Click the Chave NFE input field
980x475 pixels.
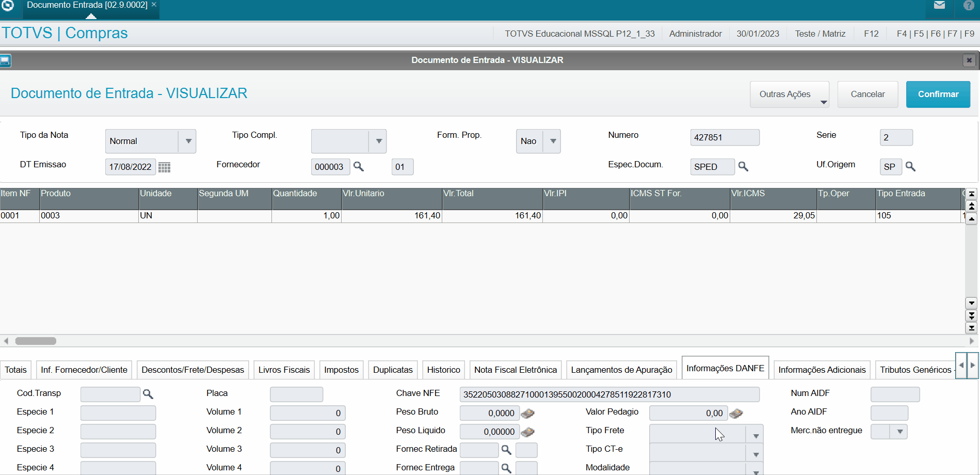coord(609,394)
